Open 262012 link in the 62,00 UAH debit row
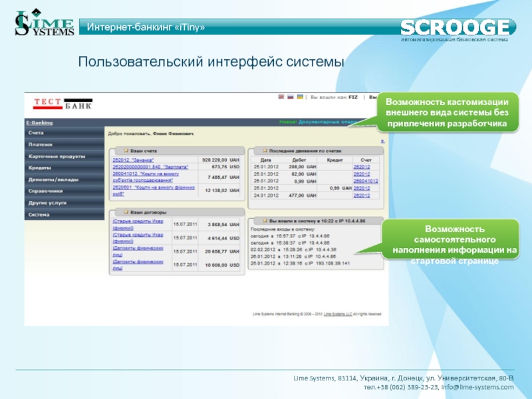Screen dimensions: 532x399 (362, 174)
